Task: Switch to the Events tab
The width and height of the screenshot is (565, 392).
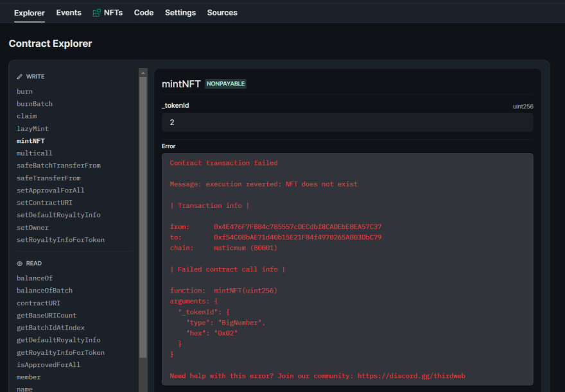Action: 69,13
